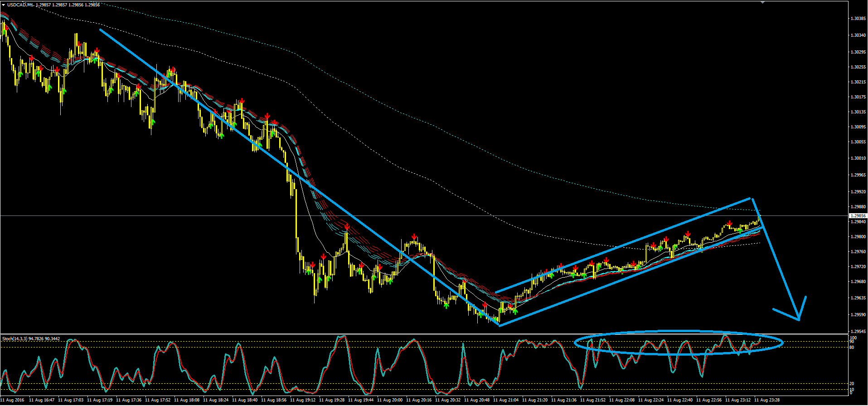Click the 11 Aug 23:28 time label
The image size is (868, 406).
(x=767, y=400)
